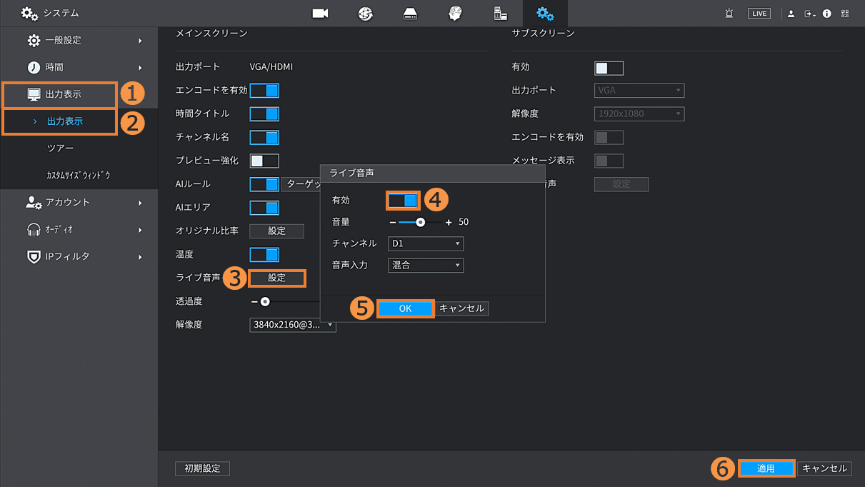865x504 pixels.
Task: Click the LIVE view icon
Action: point(759,14)
